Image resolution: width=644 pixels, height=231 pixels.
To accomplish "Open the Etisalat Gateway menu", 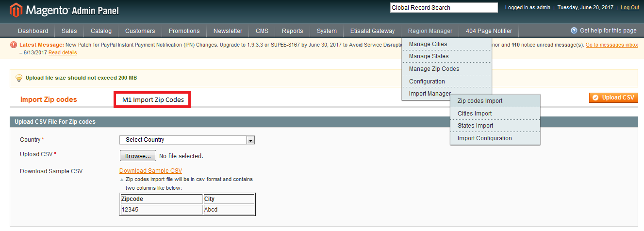I will (373, 31).
